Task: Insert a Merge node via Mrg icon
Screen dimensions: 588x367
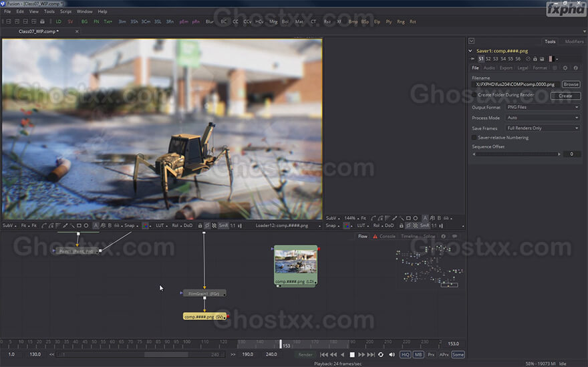Action: coord(273,22)
